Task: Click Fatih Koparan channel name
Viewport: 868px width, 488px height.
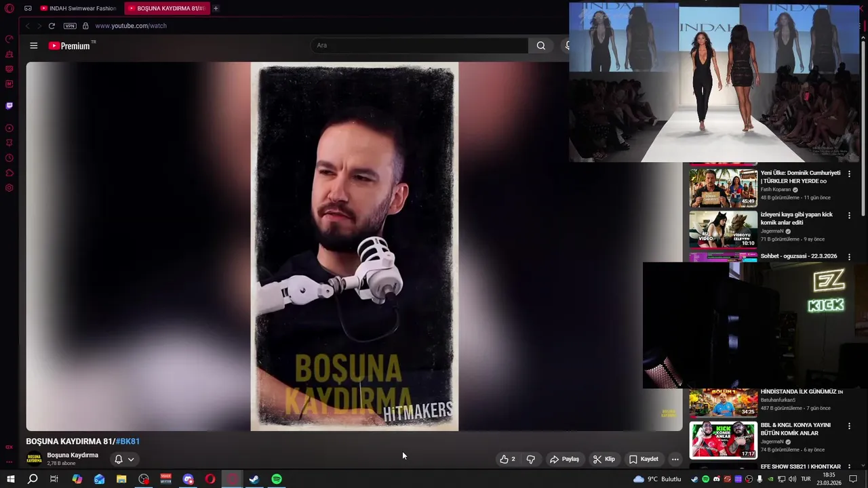Action: [776, 190]
